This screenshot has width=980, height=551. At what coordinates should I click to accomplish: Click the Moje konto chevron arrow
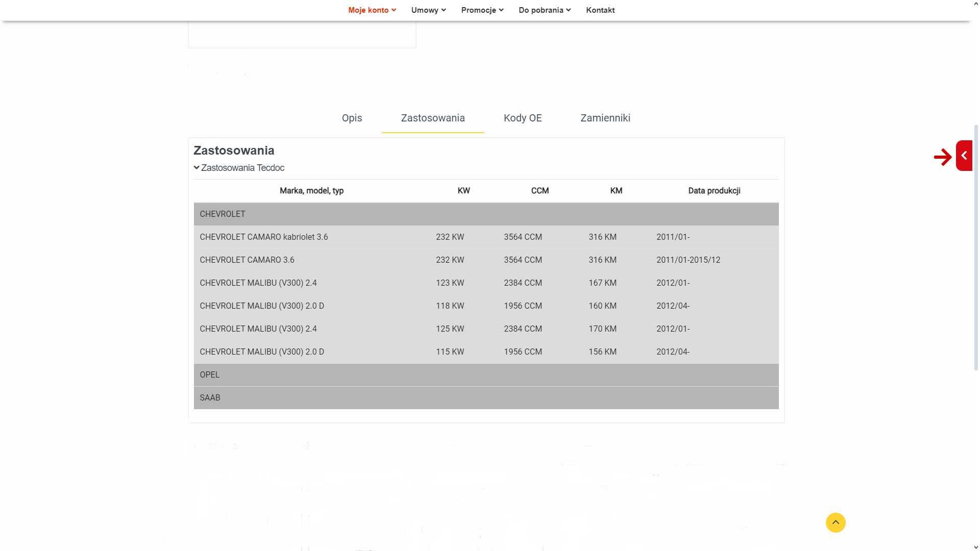click(394, 10)
